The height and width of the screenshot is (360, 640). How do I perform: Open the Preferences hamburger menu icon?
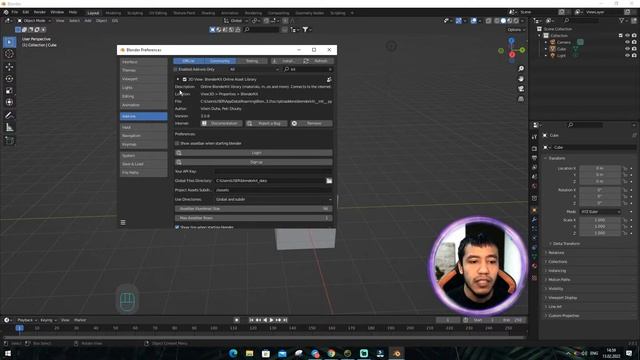click(x=123, y=222)
